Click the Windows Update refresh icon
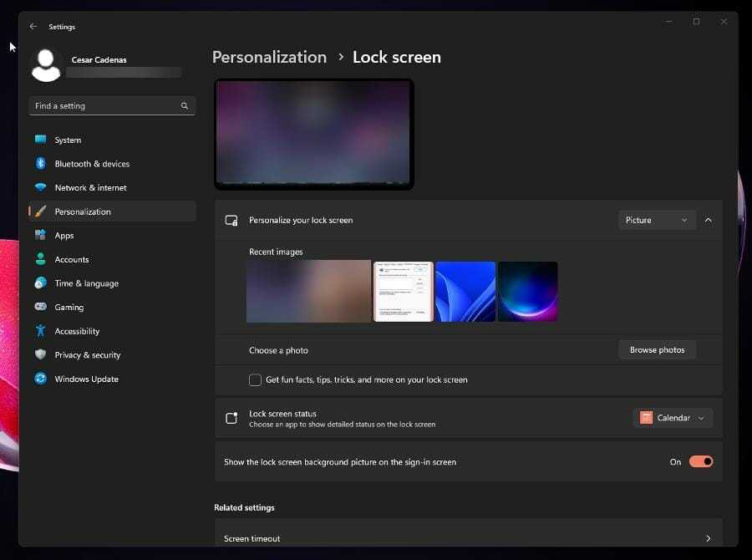Viewport: 752px width, 560px height. point(41,379)
